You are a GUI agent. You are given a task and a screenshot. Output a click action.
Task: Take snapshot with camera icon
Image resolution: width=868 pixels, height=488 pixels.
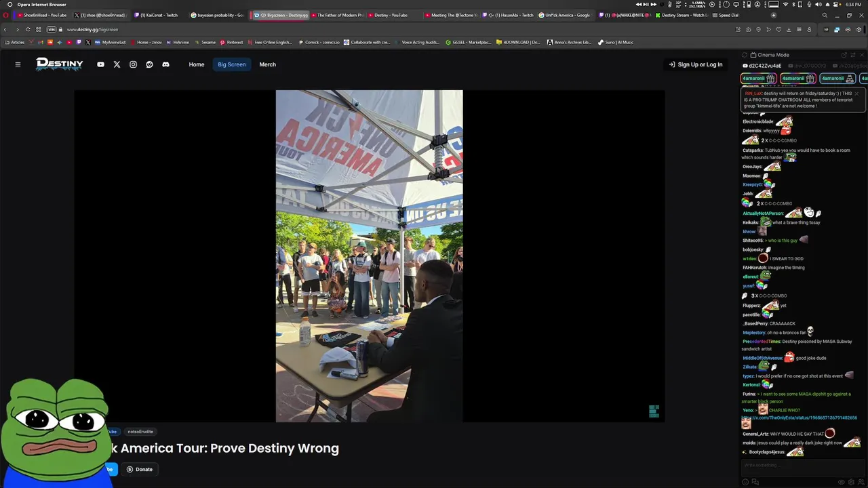[748, 30]
